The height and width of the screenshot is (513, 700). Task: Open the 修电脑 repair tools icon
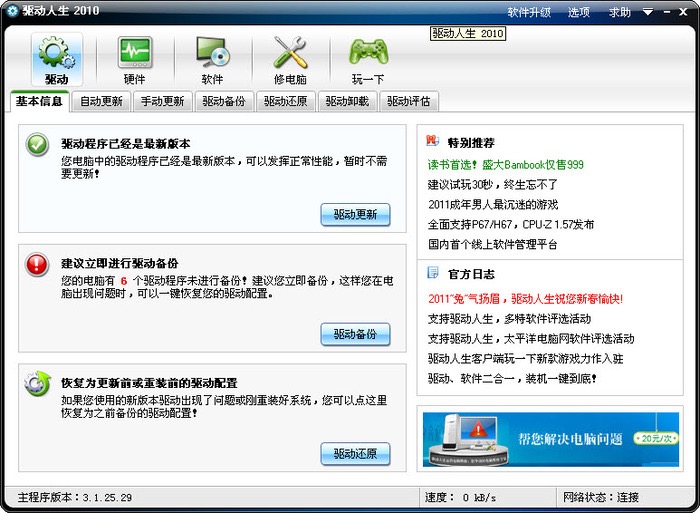click(x=290, y=59)
